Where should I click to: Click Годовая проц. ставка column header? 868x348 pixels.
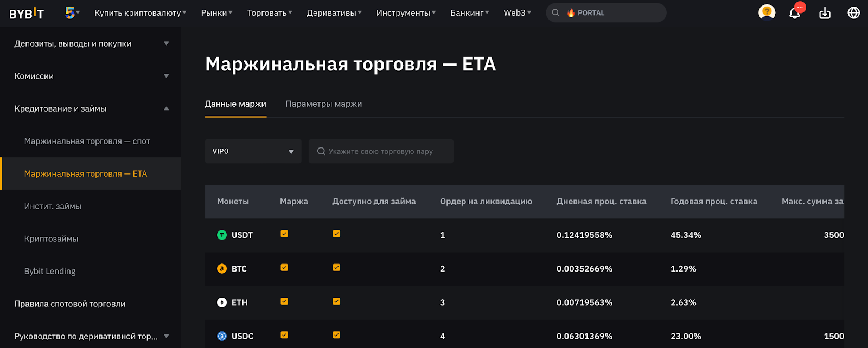pos(714,201)
